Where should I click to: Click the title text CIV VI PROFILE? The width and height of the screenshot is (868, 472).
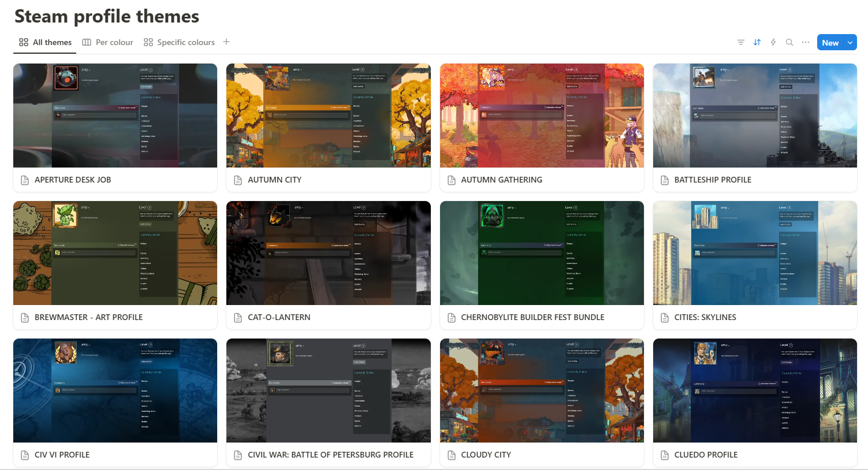(x=62, y=455)
